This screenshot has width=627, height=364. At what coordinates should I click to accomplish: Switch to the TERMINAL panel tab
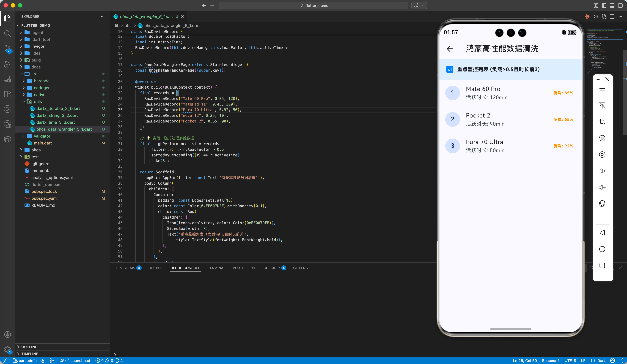216,268
